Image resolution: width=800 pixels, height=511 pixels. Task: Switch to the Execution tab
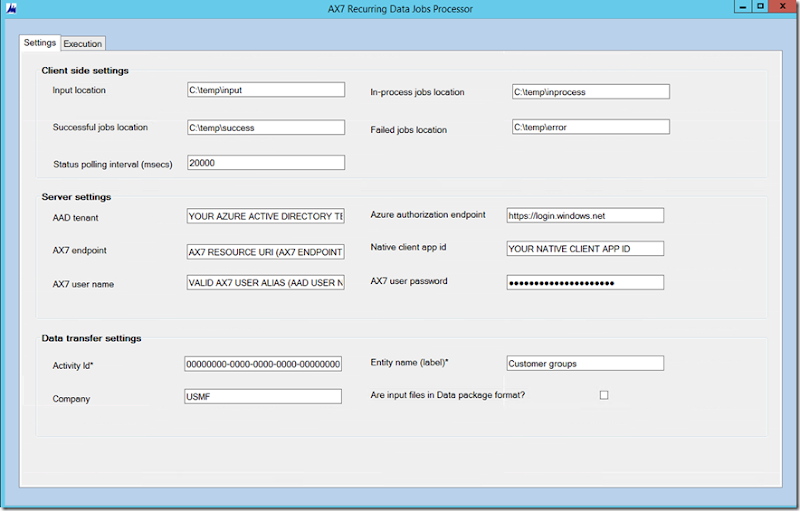(83, 43)
